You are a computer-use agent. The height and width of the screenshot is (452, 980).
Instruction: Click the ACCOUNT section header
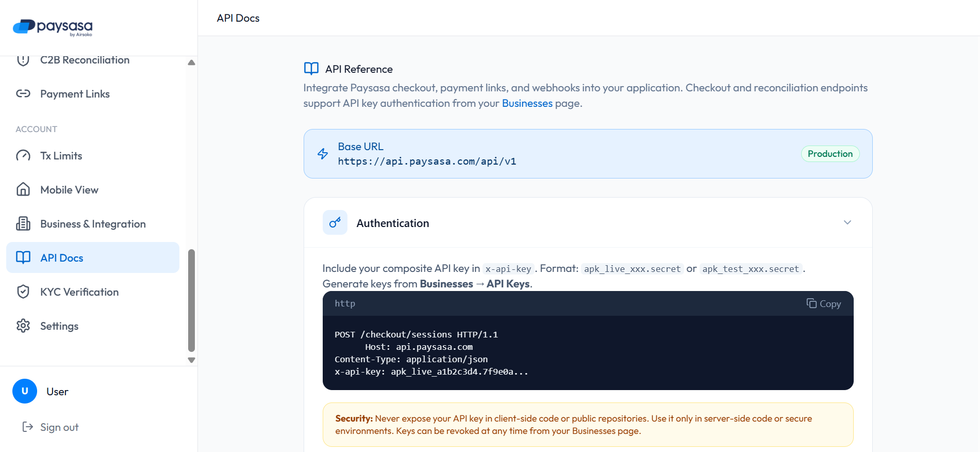(x=36, y=129)
